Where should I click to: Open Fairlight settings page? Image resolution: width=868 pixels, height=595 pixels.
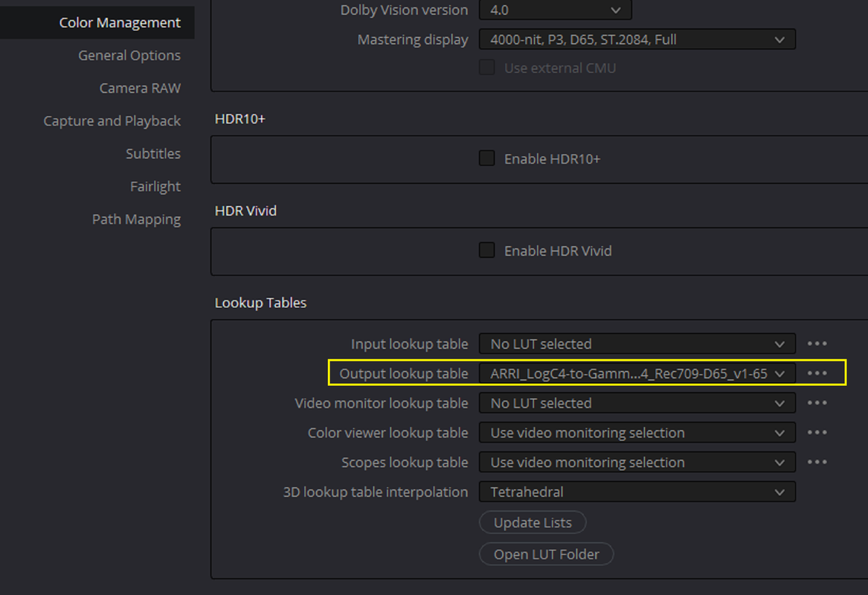155,187
